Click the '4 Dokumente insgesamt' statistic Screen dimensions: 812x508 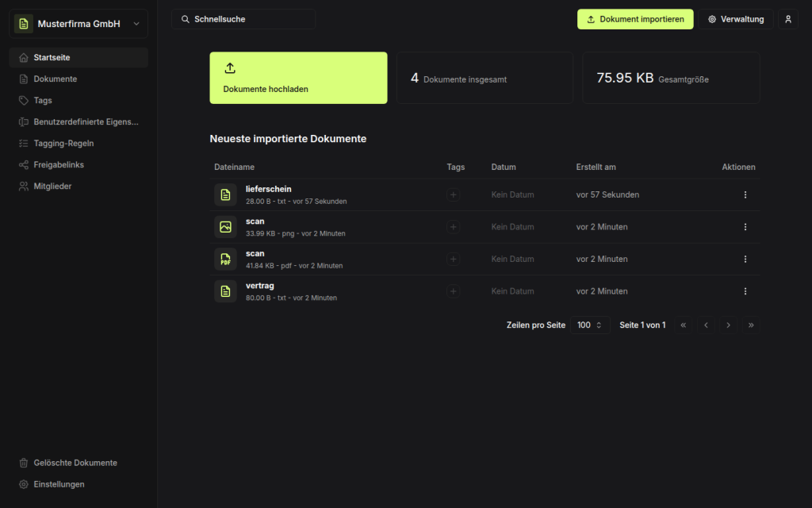pos(485,78)
